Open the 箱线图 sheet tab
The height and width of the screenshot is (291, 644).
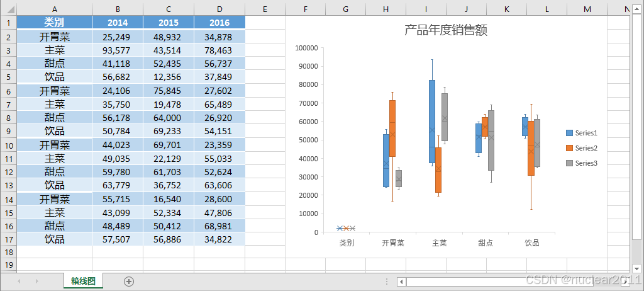(84, 281)
